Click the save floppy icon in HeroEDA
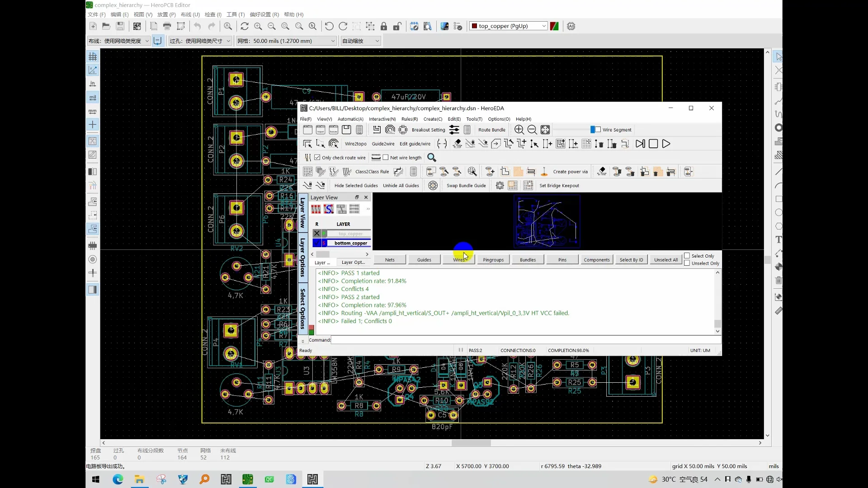This screenshot has width=868, height=488. click(346, 130)
